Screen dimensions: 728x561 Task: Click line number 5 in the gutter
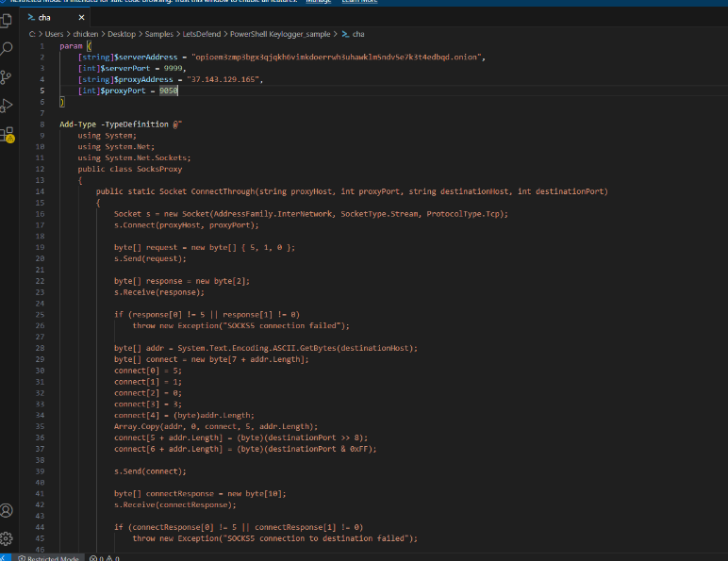click(x=41, y=91)
